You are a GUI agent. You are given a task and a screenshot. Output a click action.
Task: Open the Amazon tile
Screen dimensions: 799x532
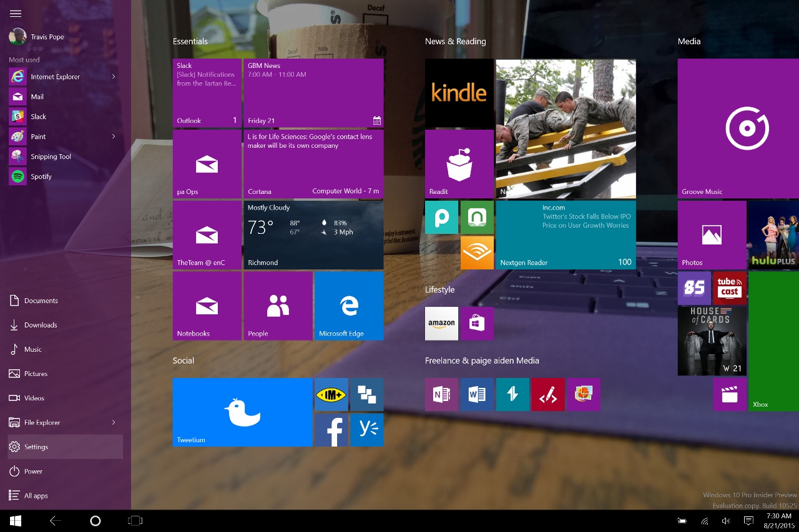[x=441, y=324]
